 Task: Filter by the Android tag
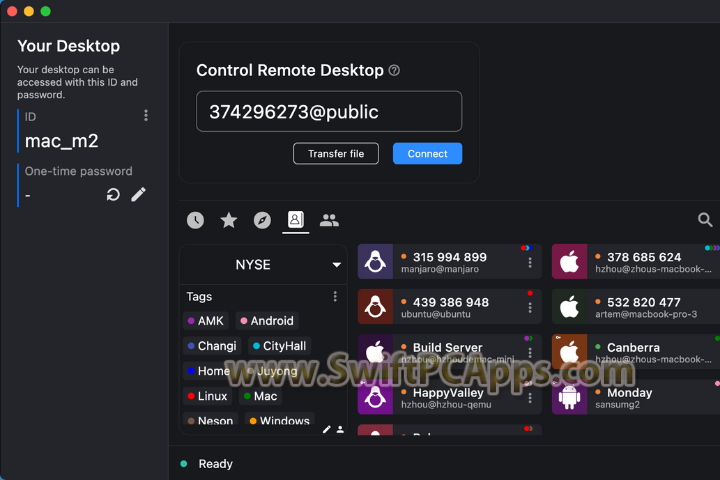coord(267,321)
